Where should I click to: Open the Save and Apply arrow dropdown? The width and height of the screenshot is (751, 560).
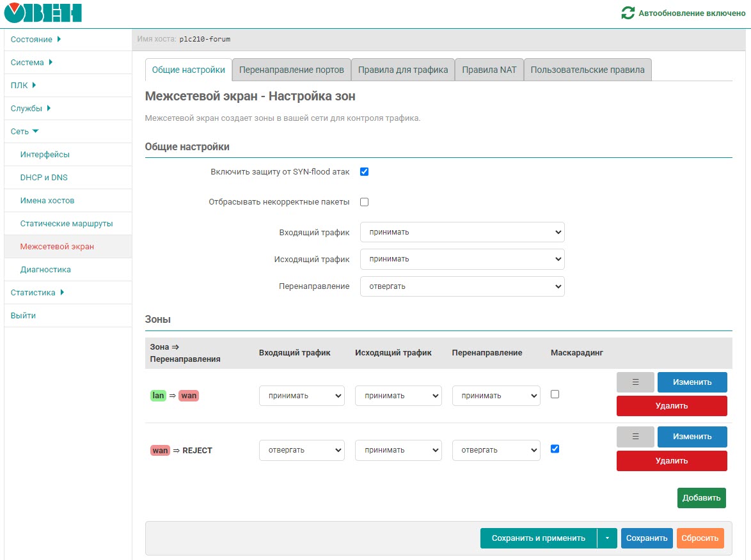point(607,538)
